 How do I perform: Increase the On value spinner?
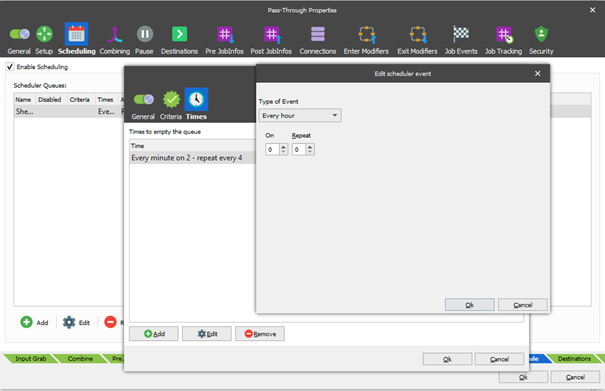pos(284,147)
